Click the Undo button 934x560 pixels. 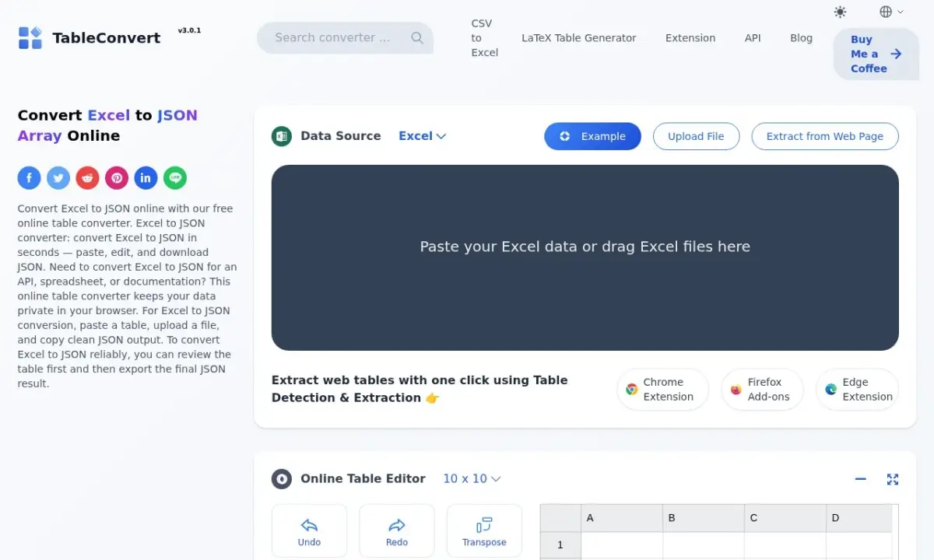pos(309,531)
